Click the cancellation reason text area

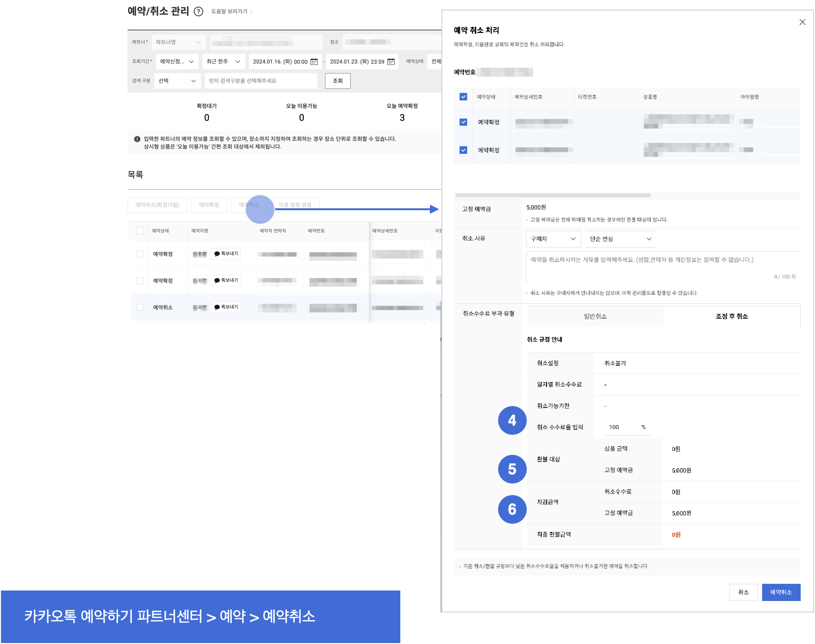coord(662,268)
